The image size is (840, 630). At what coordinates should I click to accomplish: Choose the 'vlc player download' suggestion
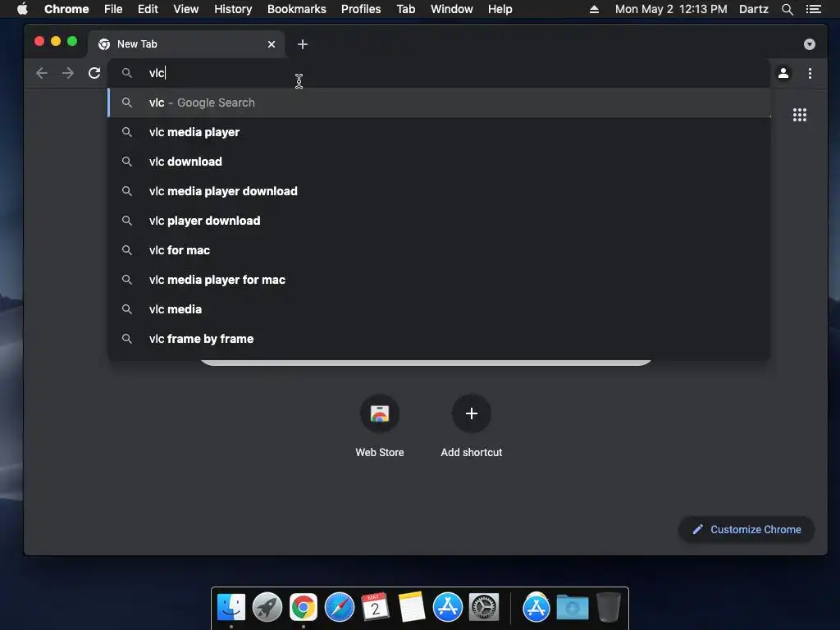[440, 220]
